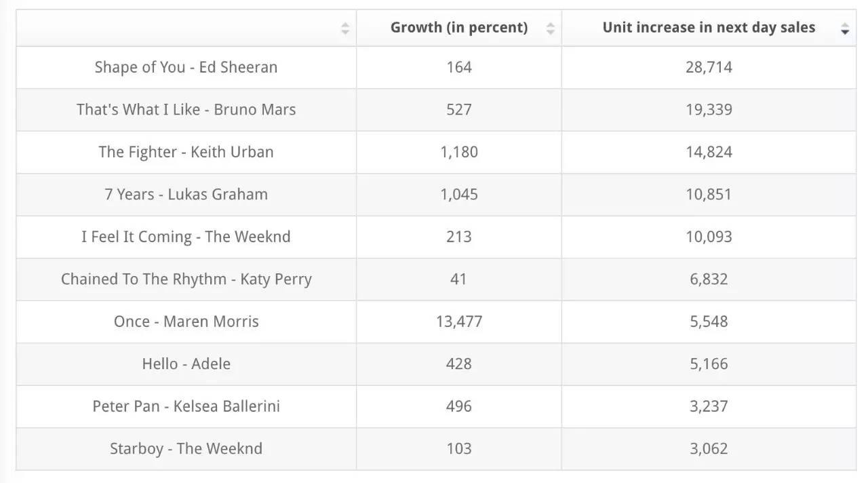Screen dimensions: 868x483
Task: Click the Hello - Adele song cell
Action: [x=186, y=364]
